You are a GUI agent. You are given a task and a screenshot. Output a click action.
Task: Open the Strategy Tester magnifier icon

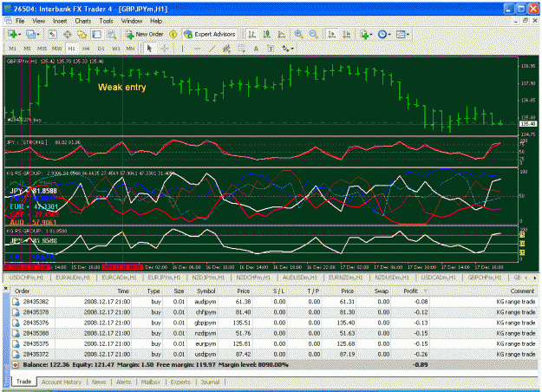click(111, 34)
